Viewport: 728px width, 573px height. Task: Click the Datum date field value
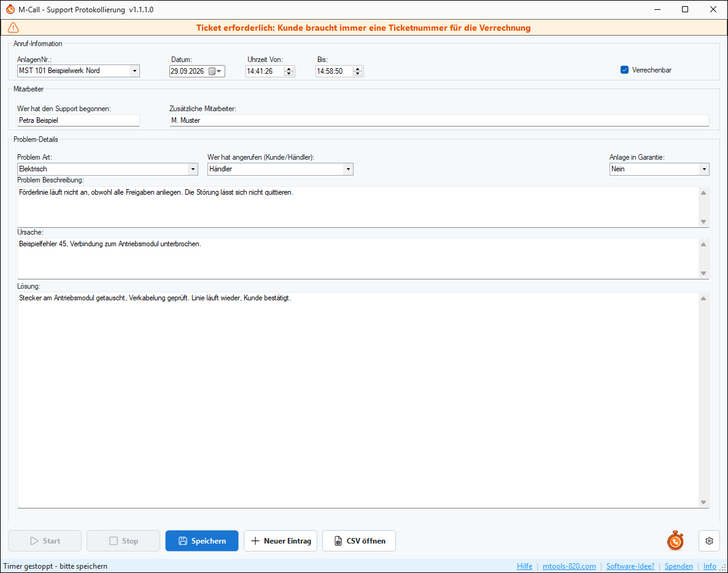pyautogui.click(x=188, y=71)
